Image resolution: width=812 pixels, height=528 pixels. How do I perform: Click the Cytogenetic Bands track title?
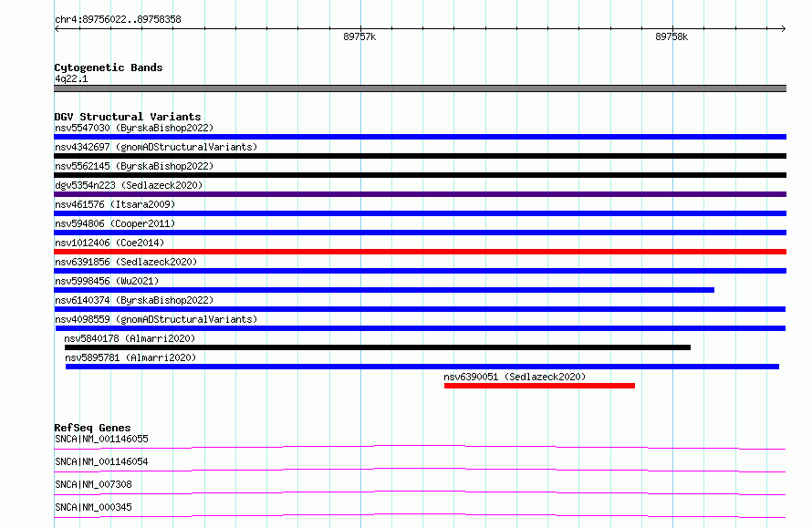[x=109, y=67]
